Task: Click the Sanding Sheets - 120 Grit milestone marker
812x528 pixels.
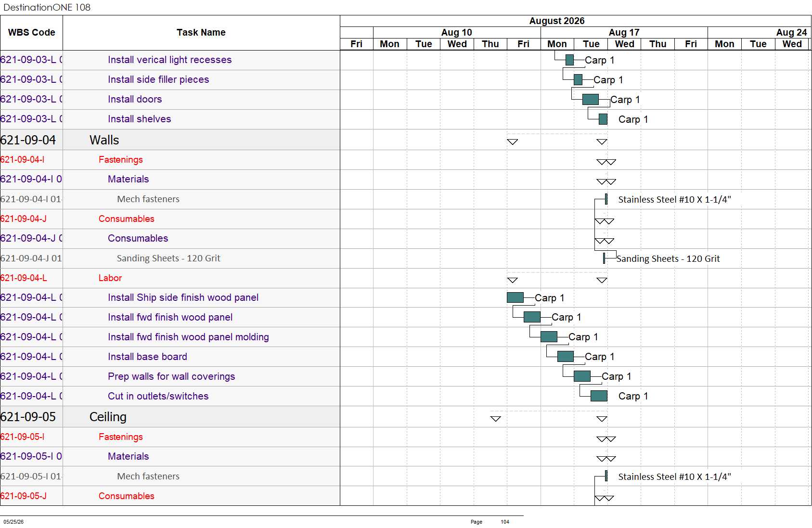Action: (604, 258)
